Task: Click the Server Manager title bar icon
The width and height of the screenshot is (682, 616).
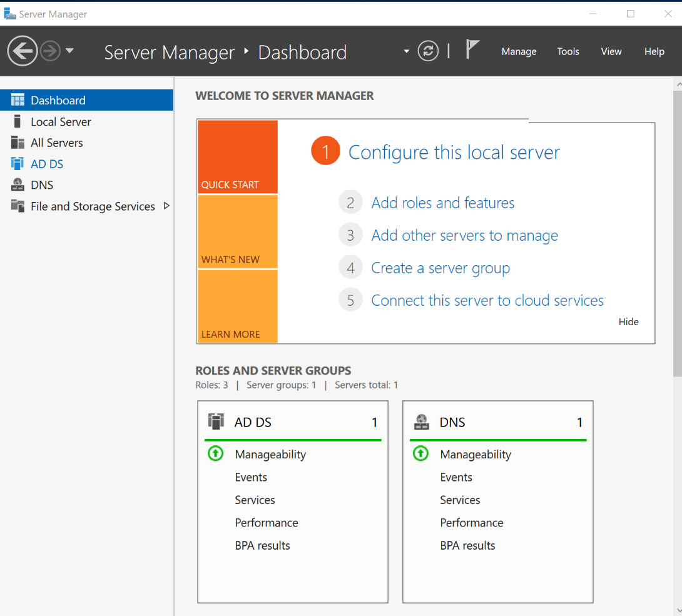Action: coord(10,14)
